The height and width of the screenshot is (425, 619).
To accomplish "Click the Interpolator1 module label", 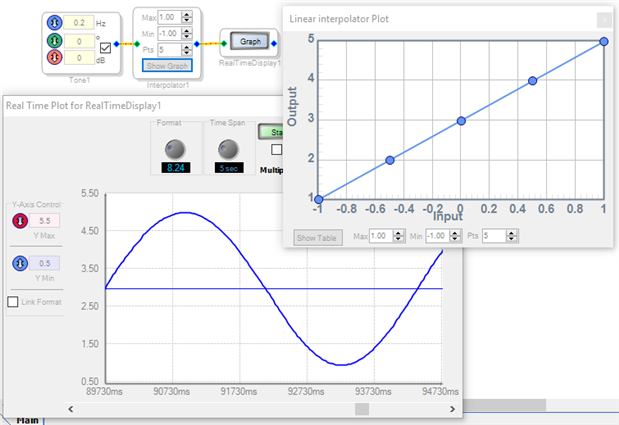I will (167, 85).
